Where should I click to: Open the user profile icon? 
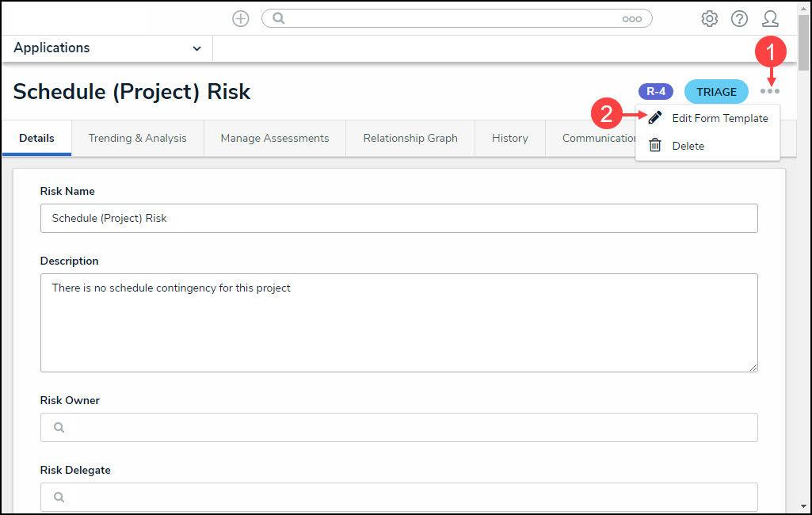770,19
